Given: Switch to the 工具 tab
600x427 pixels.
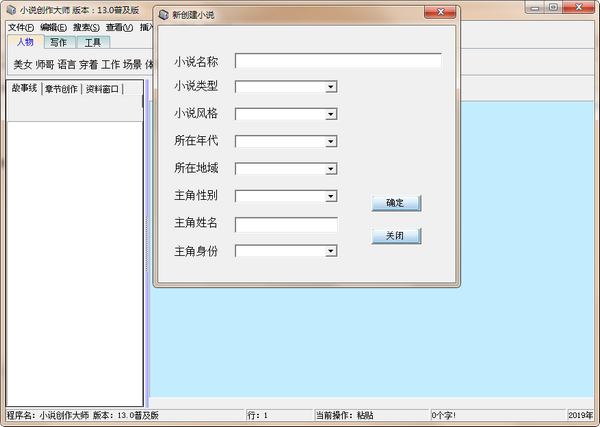Looking at the screenshot, I should (93, 42).
